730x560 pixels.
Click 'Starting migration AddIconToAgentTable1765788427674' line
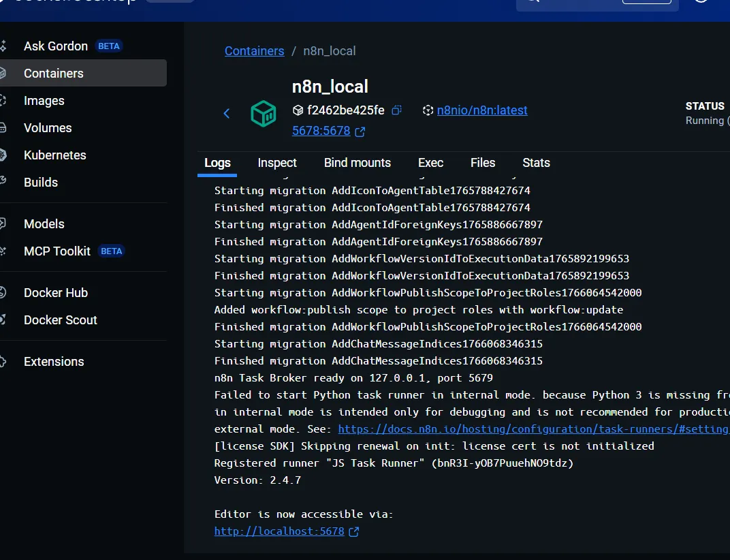(x=372, y=191)
